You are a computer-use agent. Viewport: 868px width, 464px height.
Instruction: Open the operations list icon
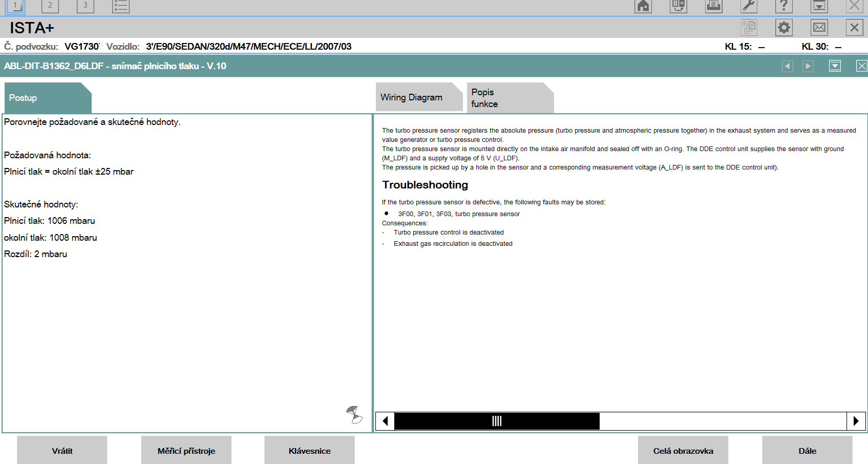(x=121, y=6)
